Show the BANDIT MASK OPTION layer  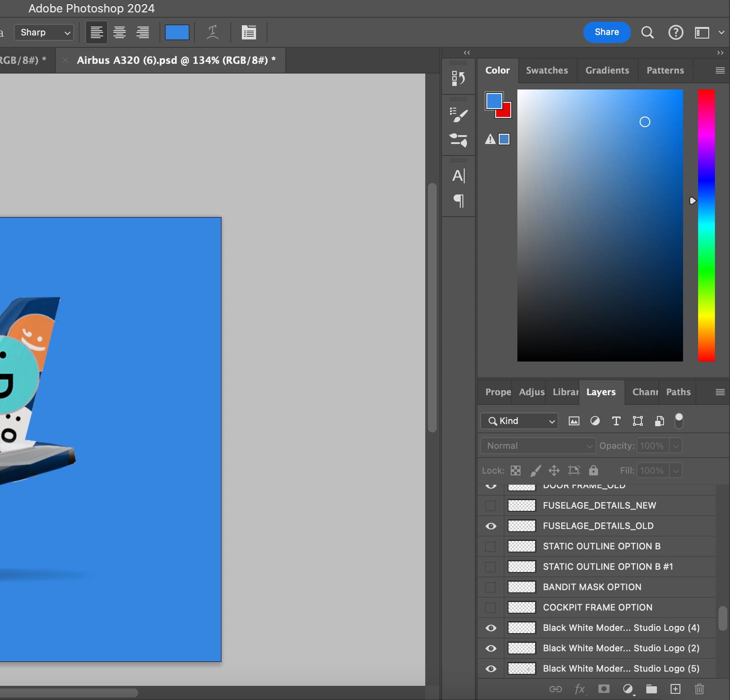click(x=490, y=587)
